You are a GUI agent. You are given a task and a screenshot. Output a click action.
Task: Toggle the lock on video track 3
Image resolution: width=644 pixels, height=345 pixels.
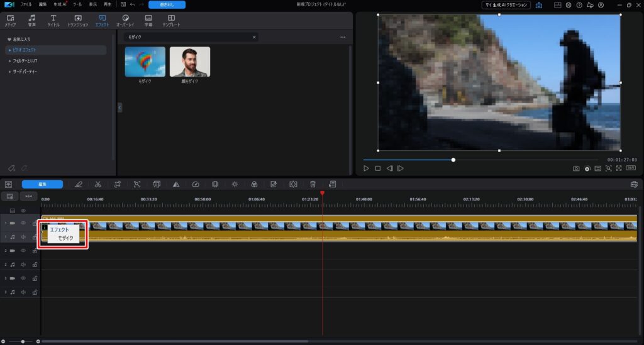coord(35,278)
